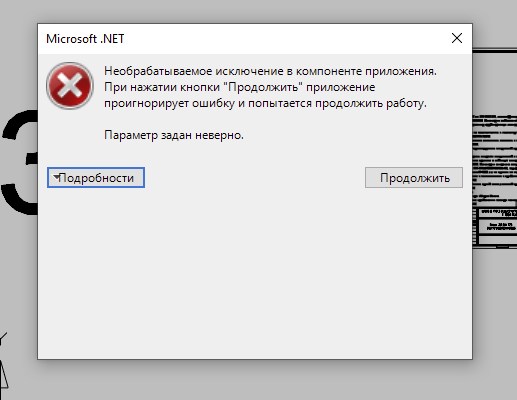The width and height of the screenshot is (517, 400).
Task: Click the line mentioning "Продолжить" in quotes
Action: click(239, 87)
